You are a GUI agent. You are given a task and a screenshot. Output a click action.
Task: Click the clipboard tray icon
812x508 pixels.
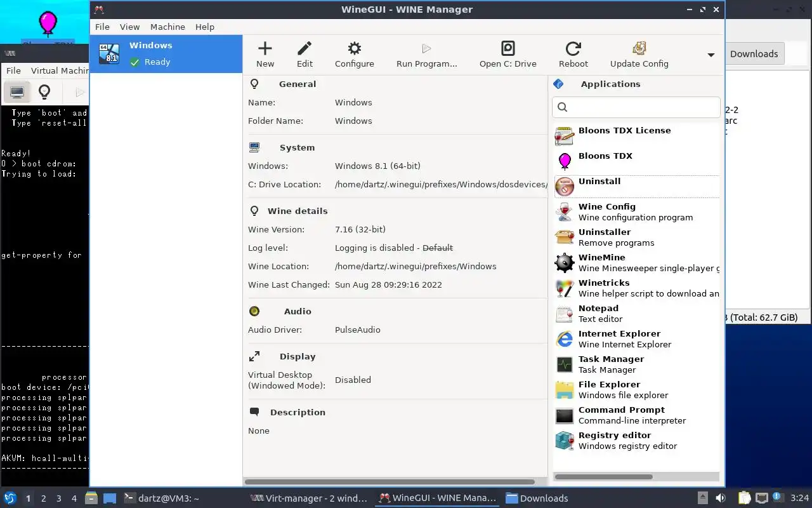point(743,498)
